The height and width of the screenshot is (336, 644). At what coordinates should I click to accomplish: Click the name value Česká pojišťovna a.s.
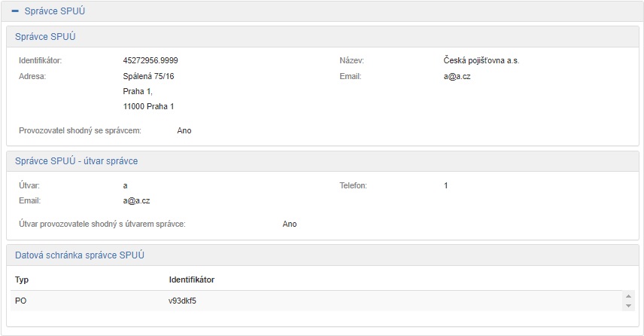point(481,60)
